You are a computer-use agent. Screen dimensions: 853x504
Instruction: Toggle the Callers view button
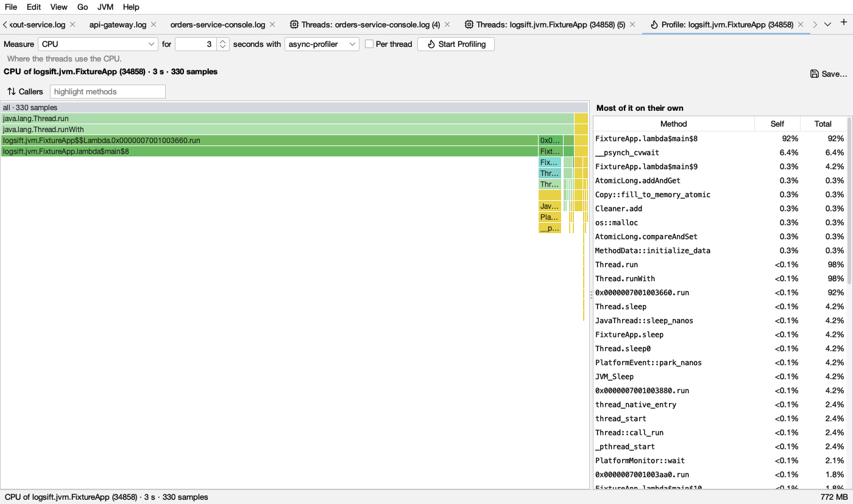click(x=25, y=91)
